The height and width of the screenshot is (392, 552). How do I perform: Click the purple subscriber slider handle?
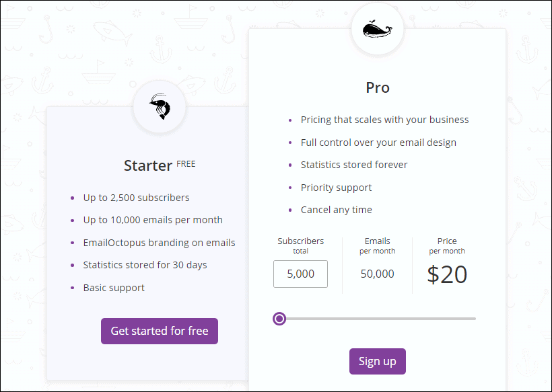279,319
